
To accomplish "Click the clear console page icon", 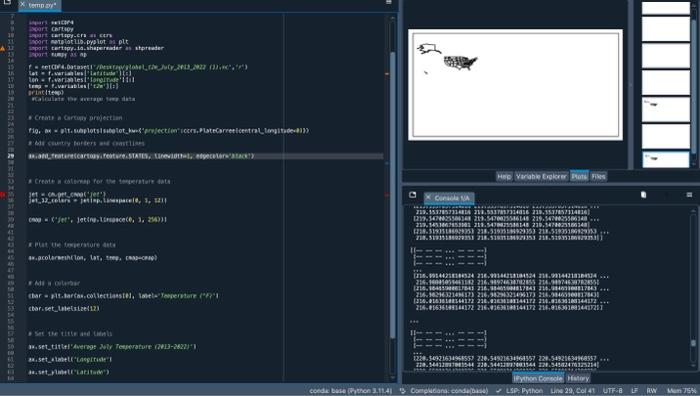I will point(643,195).
